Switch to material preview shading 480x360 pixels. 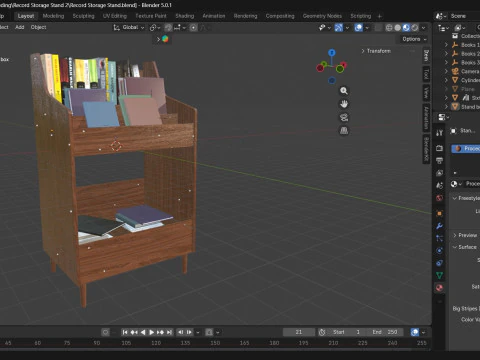click(x=406, y=28)
